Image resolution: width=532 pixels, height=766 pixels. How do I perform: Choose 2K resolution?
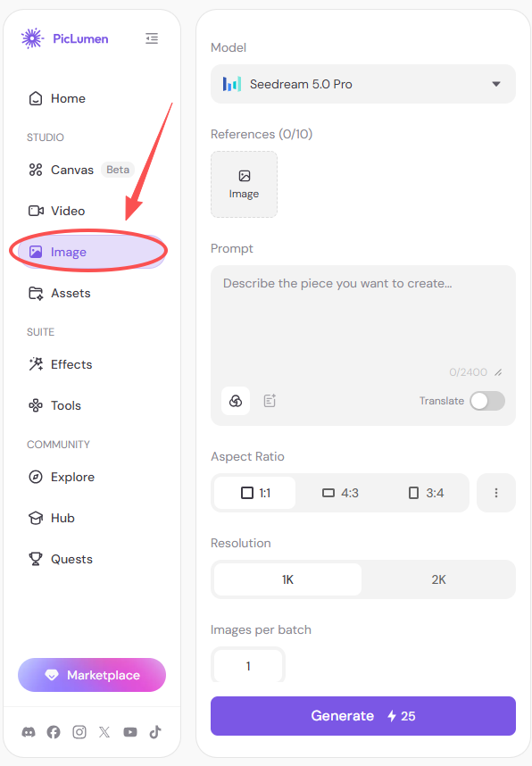438,580
